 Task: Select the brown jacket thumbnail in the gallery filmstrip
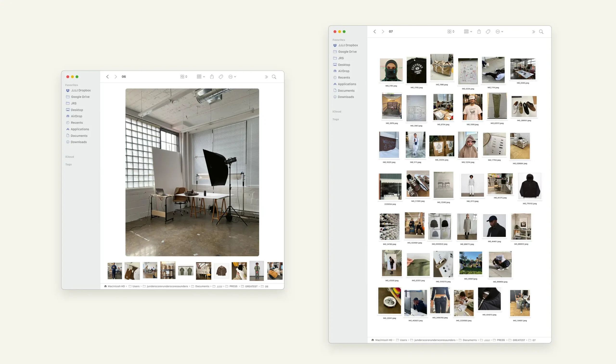coord(221,270)
